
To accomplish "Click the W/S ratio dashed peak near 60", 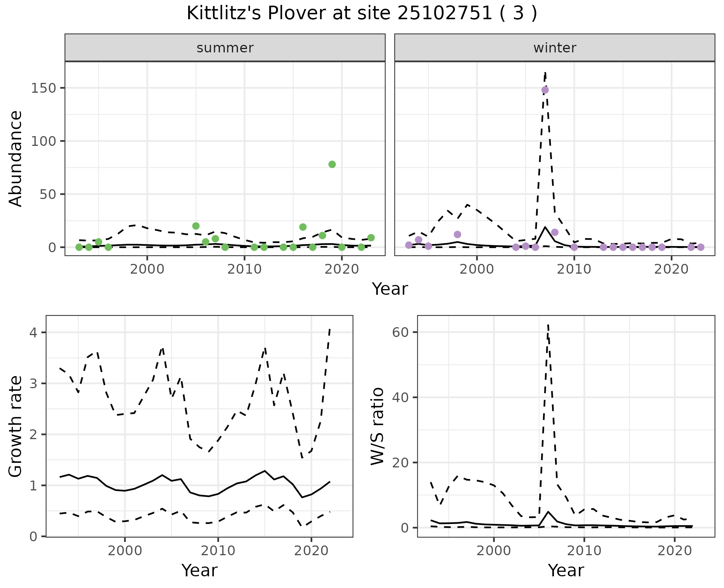I will pos(548,326).
